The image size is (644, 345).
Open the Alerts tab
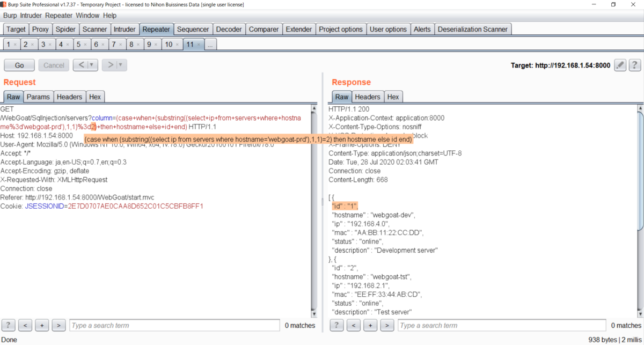tap(422, 29)
